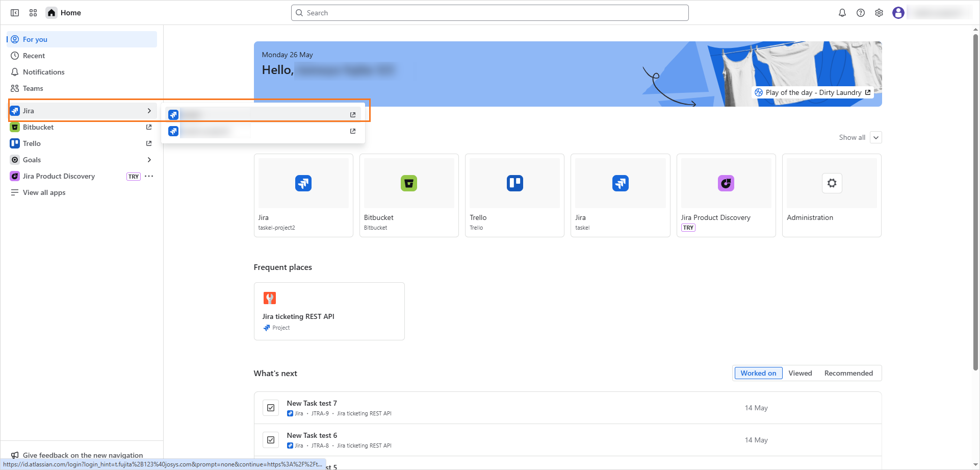Select the For you menu item
Image resolution: width=980 pixels, height=470 pixels.
[x=82, y=39]
